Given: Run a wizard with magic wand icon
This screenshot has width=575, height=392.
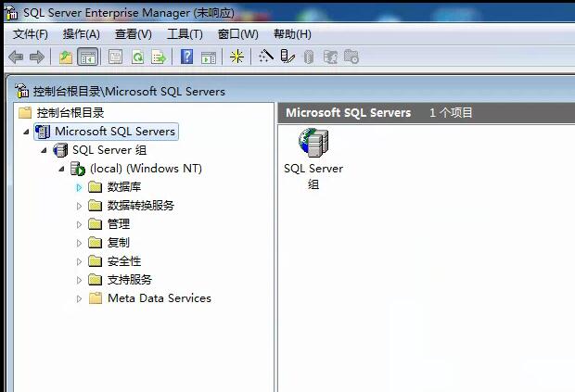Looking at the screenshot, I should coord(266,57).
